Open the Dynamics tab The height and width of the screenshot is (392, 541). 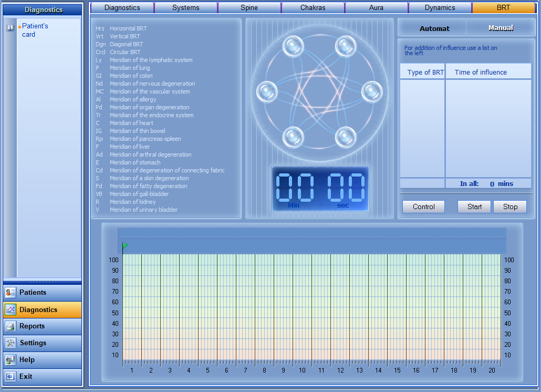point(440,7)
